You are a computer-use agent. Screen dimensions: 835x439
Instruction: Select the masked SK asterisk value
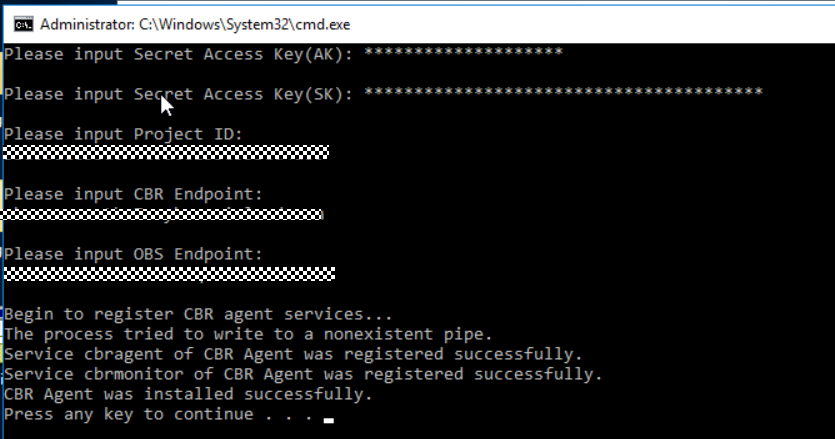point(563,92)
